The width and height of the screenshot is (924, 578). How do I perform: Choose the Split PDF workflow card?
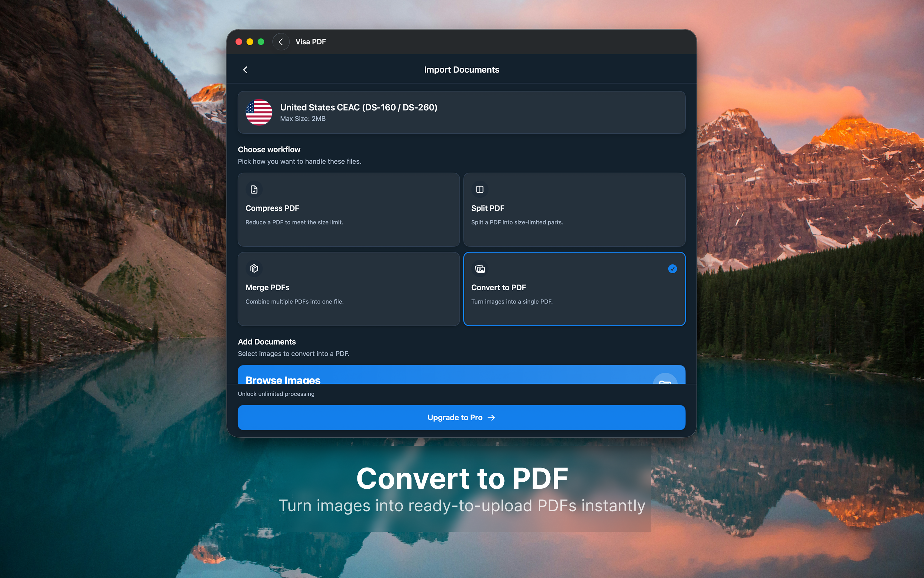pos(574,209)
